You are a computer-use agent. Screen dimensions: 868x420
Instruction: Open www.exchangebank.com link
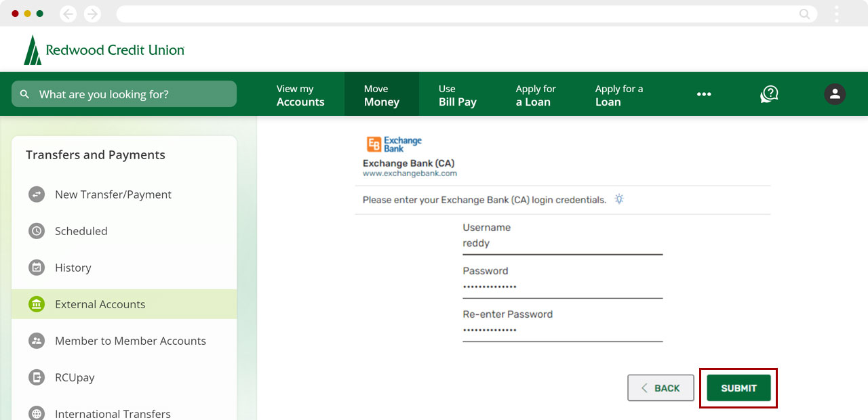click(x=410, y=173)
